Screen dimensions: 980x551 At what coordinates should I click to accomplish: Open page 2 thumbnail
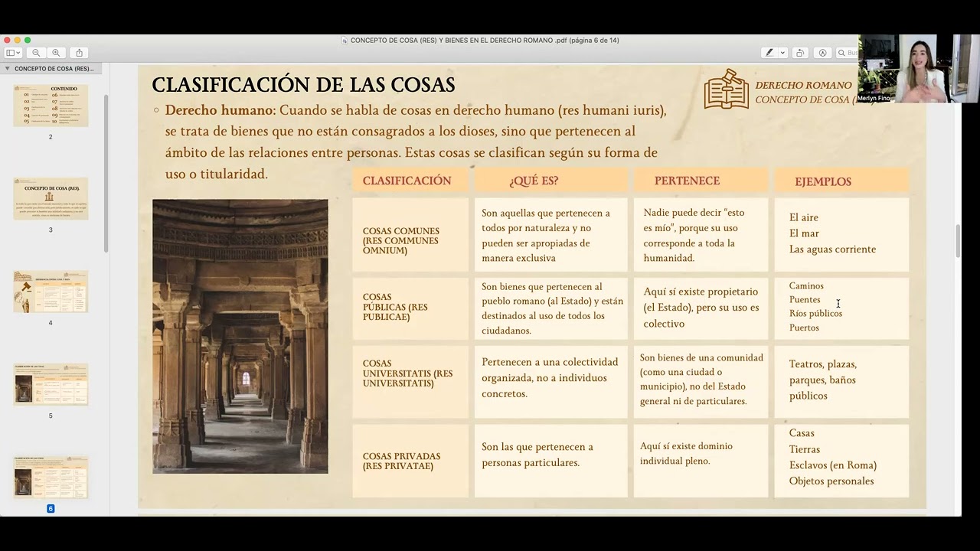click(x=51, y=106)
